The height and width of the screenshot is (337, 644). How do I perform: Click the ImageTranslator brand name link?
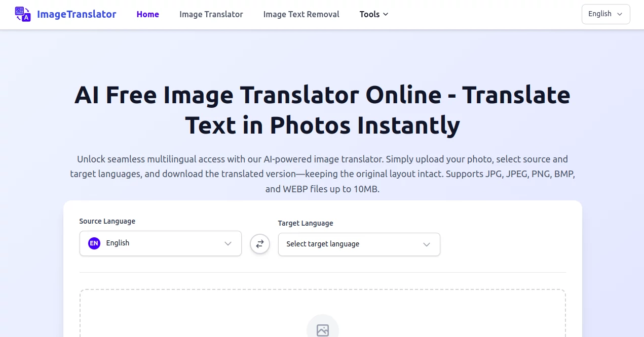pos(77,14)
